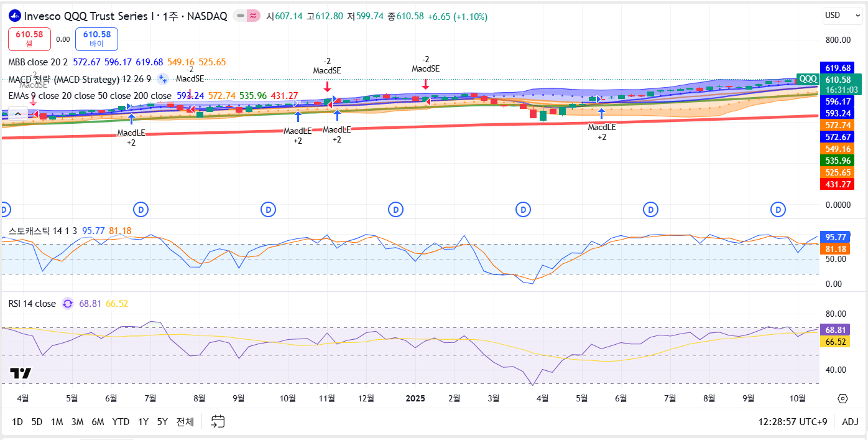Click the Invesco QQQ symbol logo
Image resolution: width=868 pixels, height=440 pixels.
tap(14, 16)
